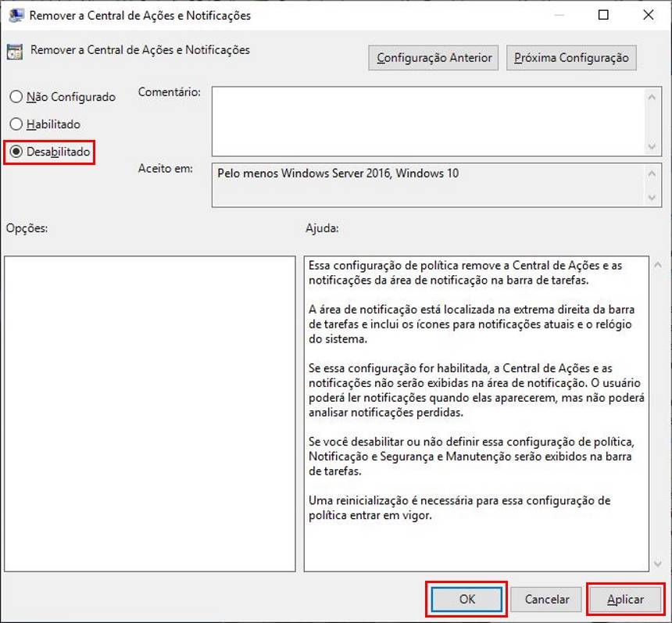The width and height of the screenshot is (672, 623).
Task: Click the Comentário box scroll down arrow
Action: (x=652, y=147)
